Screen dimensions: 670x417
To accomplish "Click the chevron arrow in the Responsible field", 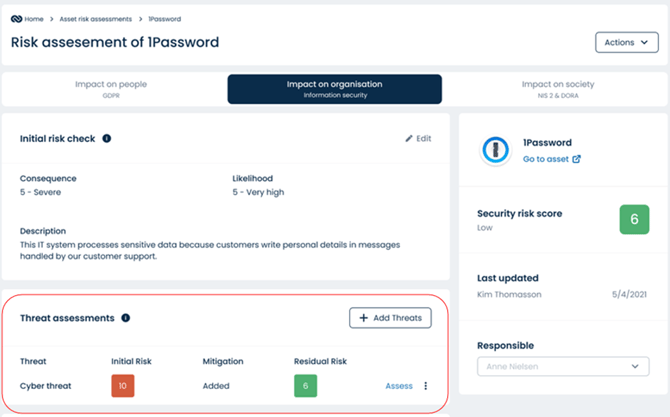I will point(635,367).
